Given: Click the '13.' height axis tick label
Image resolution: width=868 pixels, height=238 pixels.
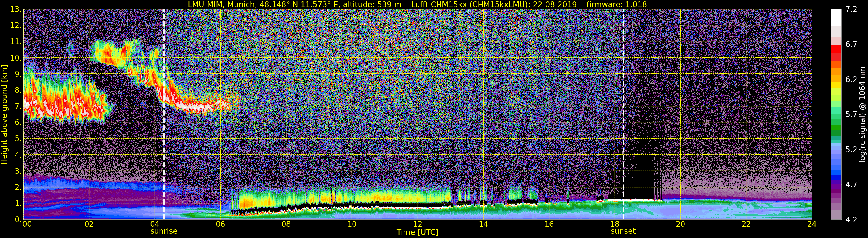Looking at the screenshot, I should [16, 10].
